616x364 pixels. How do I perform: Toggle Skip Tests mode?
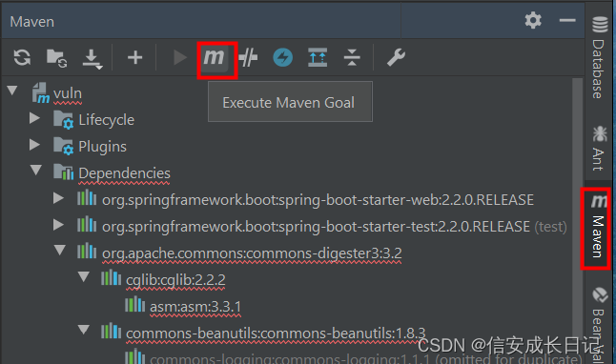248,58
